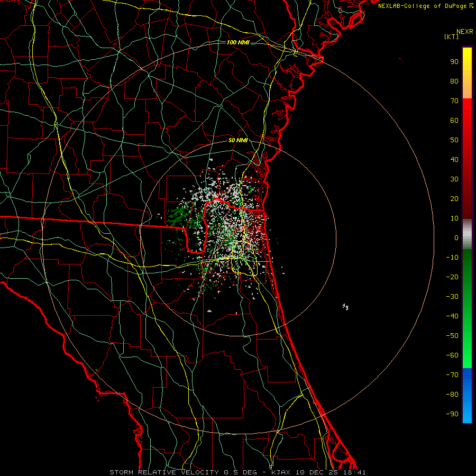Click the 90 value on the velocity scale

[454, 62]
